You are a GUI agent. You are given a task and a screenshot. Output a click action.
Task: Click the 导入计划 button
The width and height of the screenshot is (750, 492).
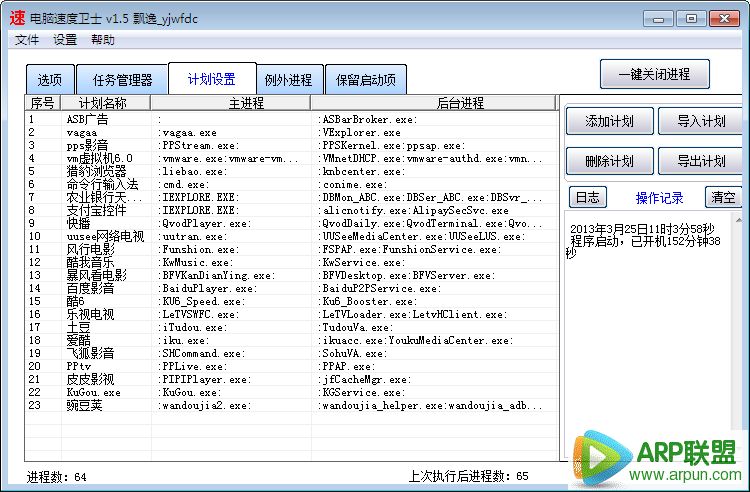[701, 121]
